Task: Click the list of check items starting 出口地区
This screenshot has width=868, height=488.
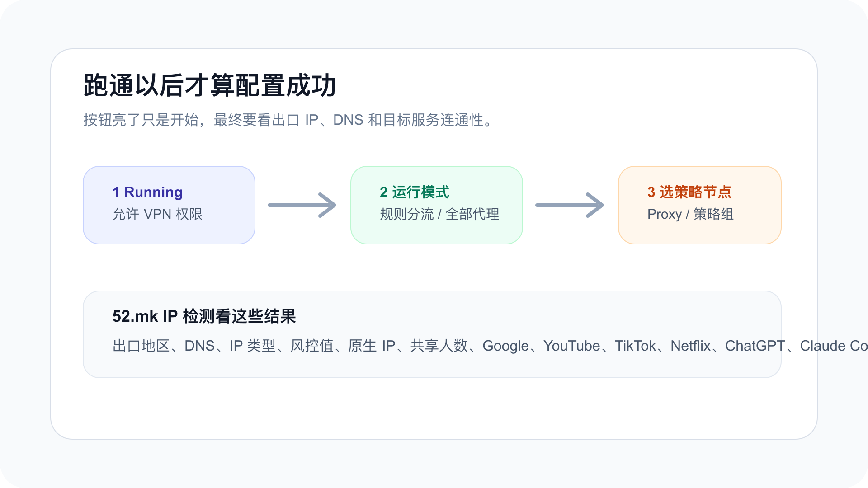Action: pyautogui.click(x=490, y=346)
